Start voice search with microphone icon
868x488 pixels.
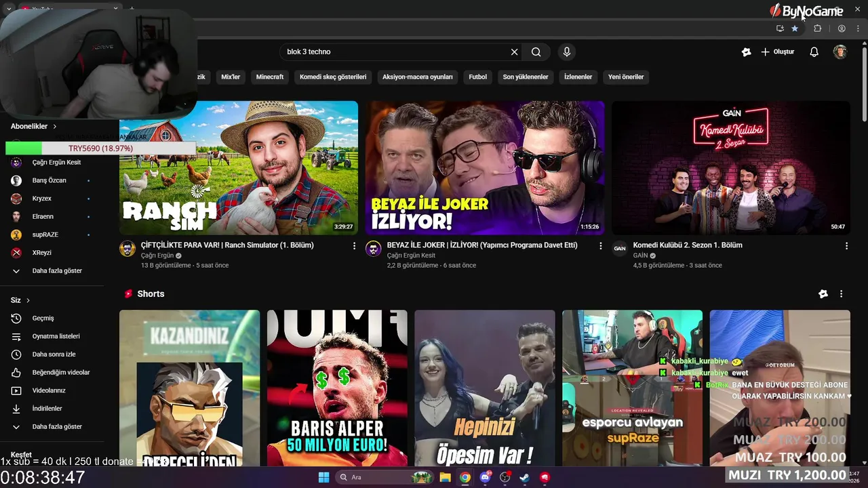click(567, 52)
